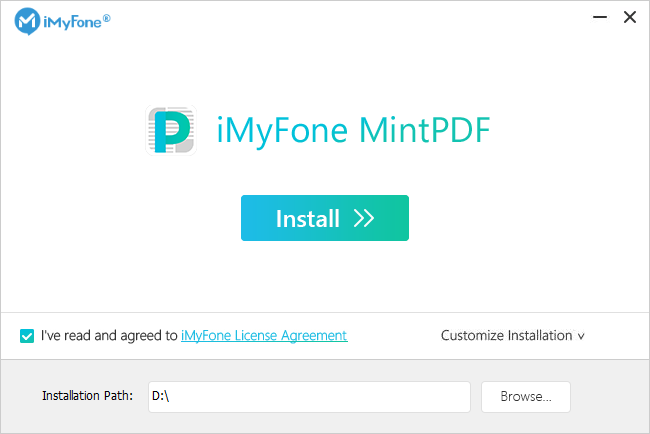
Task: Start installation with the Install button
Action: pos(325,218)
